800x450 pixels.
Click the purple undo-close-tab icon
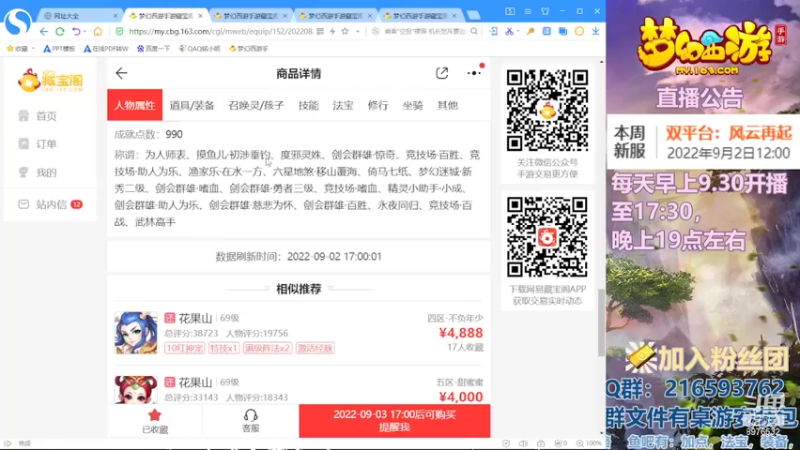76,32
